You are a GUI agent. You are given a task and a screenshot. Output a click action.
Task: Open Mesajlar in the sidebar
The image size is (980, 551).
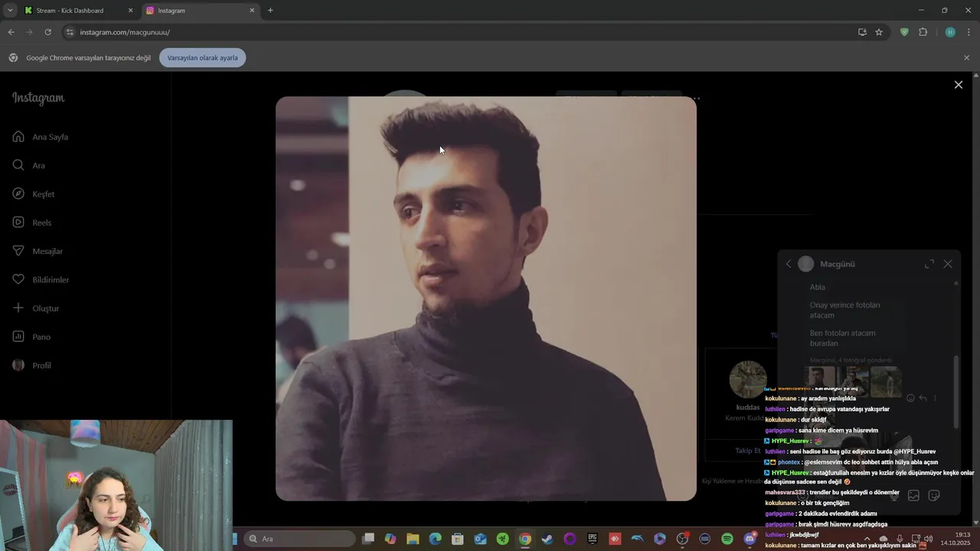(38, 251)
